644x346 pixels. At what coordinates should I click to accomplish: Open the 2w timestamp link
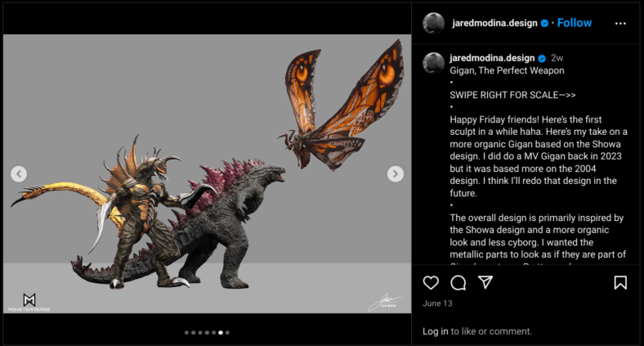tap(557, 58)
